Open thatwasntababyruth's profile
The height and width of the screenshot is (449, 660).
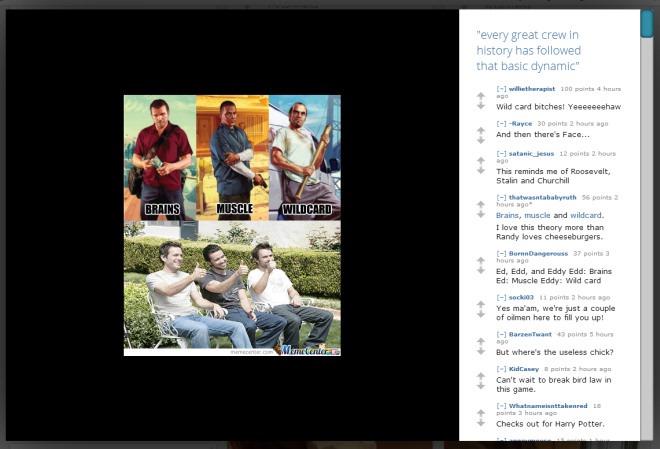point(543,197)
